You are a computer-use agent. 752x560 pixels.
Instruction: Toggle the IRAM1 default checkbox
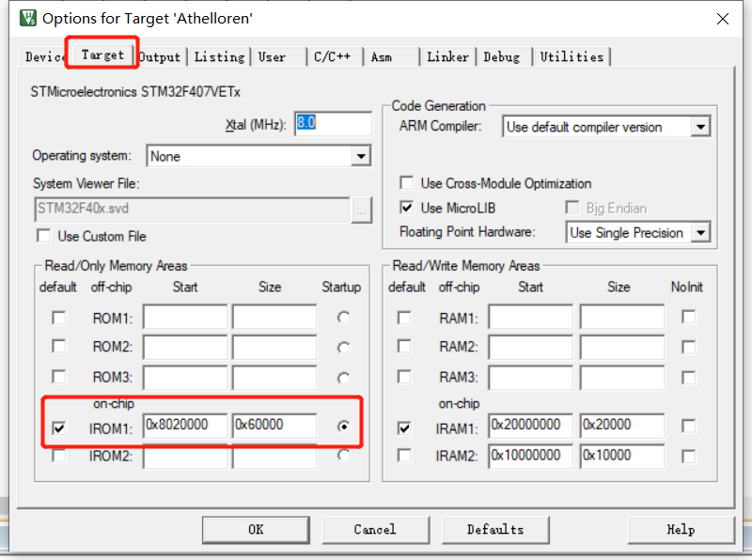click(x=406, y=428)
